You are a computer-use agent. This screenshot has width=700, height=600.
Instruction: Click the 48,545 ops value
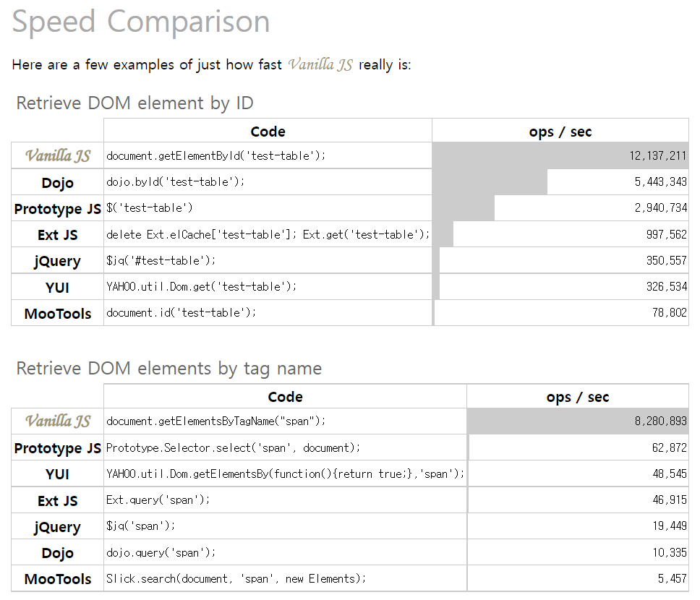coord(669,474)
